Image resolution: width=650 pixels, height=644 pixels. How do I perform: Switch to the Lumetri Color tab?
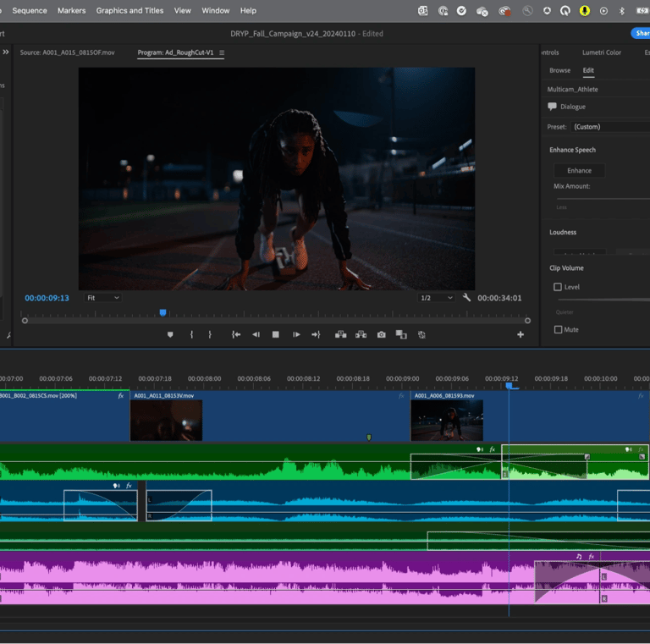(601, 52)
